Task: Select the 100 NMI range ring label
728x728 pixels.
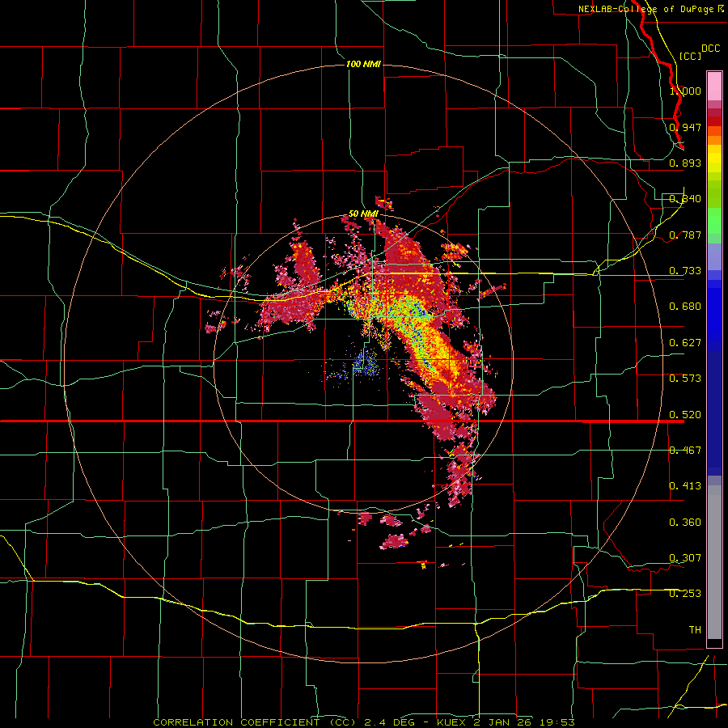Action: pyautogui.click(x=363, y=64)
